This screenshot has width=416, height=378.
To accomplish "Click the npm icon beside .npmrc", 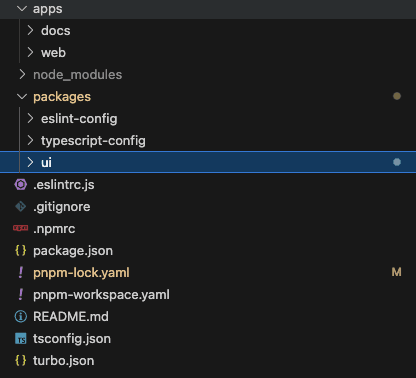I will (x=21, y=228).
